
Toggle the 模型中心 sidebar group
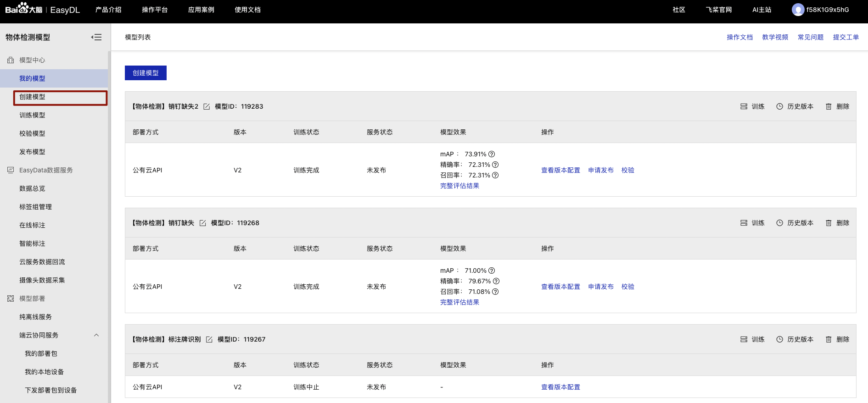pyautogui.click(x=32, y=60)
